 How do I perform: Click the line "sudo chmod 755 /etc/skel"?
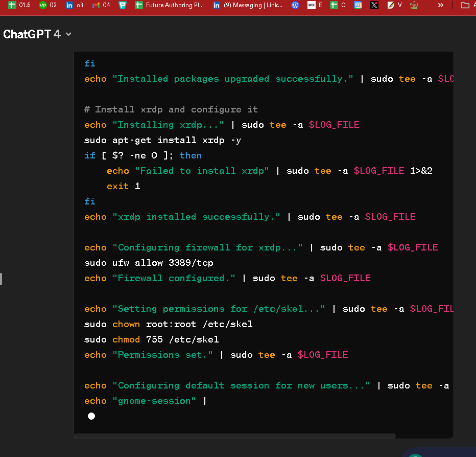pos(152,339)
